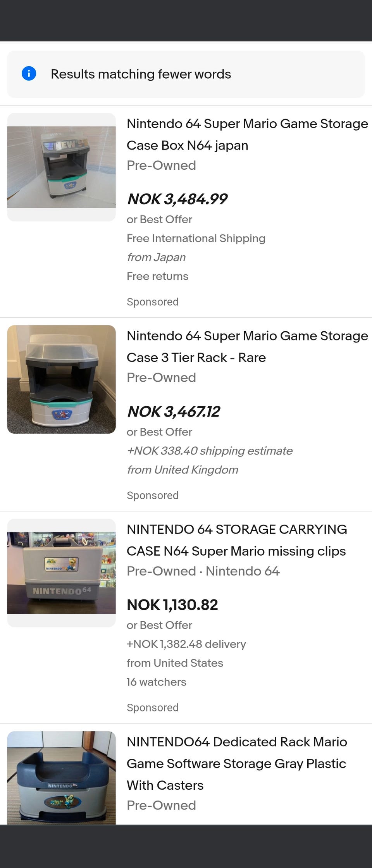Click "+NOK 1,382.48 delivery" text
This screenshot has height=868, width=372.
pyautogui.click(x=186, y=644)
